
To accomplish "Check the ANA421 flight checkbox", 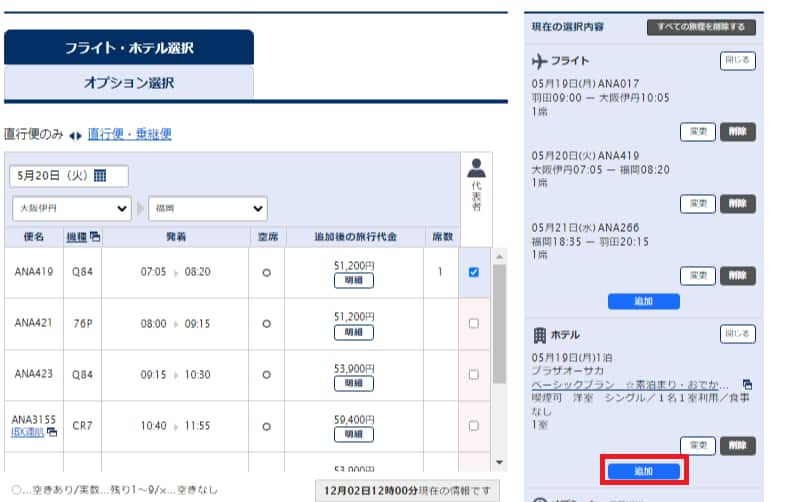I will 473,323.
